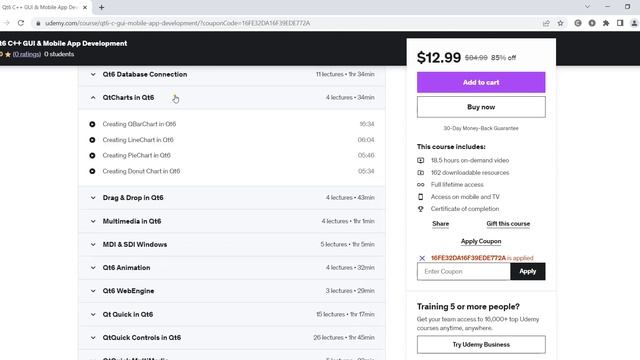Click the infinity icon for lifetime access
The height and width of the screenshot is (360, 640).
[420, 184]
